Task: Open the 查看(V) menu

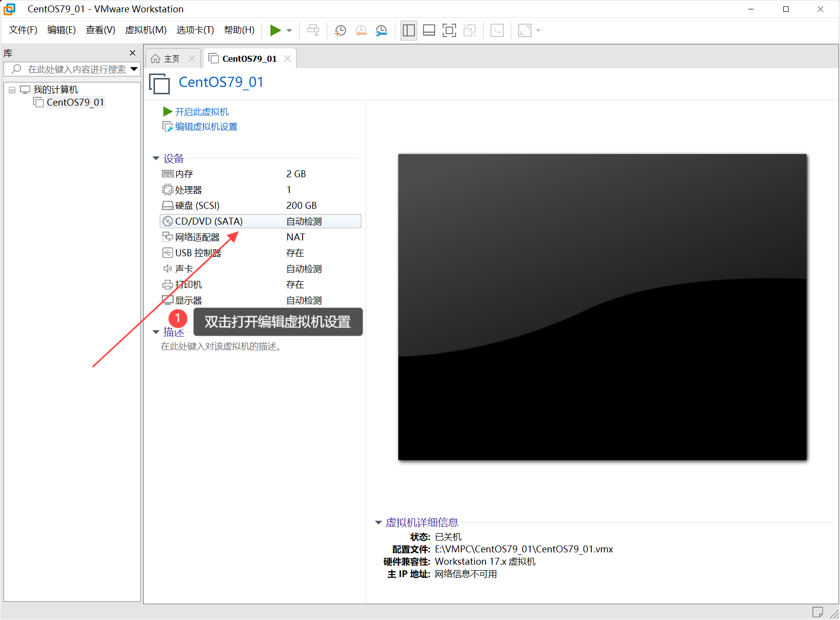Action: [x=101, y=30]
